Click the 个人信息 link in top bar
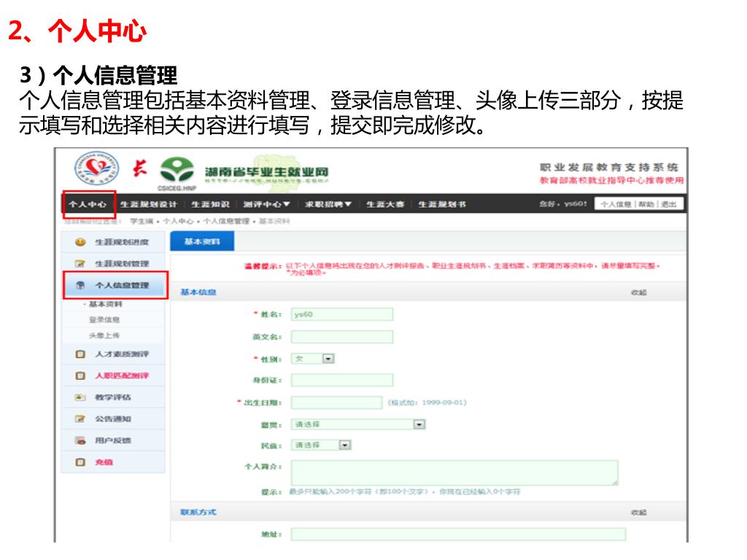The height and width of the screenshot is (560, 747). tap(616, 204)
